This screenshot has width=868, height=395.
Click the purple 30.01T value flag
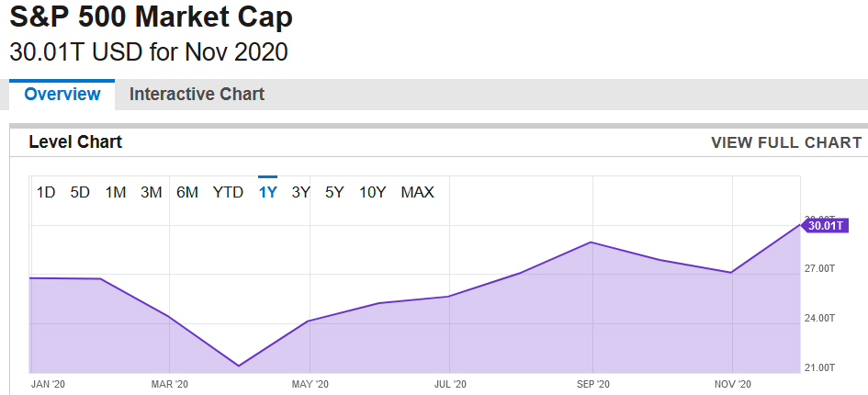[827, 225]
